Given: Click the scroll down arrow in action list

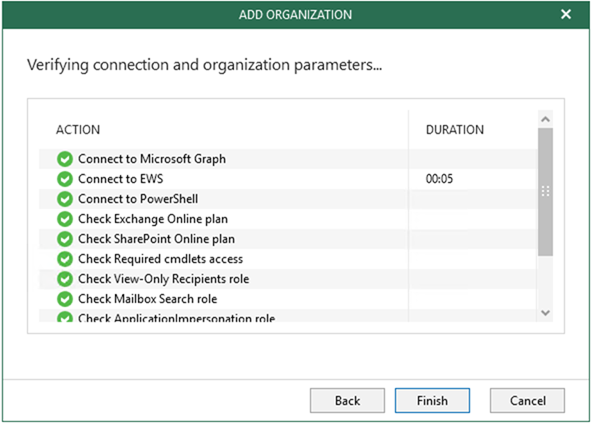Looking at the screenshot, I should click(x=545, y=313).
